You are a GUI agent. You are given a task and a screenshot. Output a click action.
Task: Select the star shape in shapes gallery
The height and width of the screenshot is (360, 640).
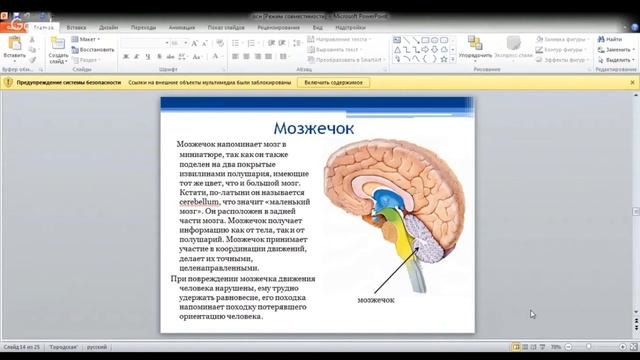pyautogui.click(x=444, y=59)
